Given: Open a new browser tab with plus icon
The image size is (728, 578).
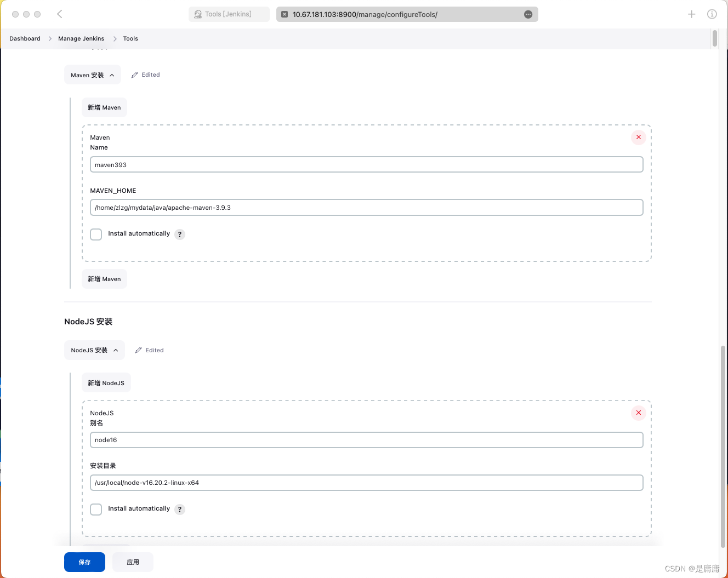Looking at the screenshot, I should coord(692,14).
